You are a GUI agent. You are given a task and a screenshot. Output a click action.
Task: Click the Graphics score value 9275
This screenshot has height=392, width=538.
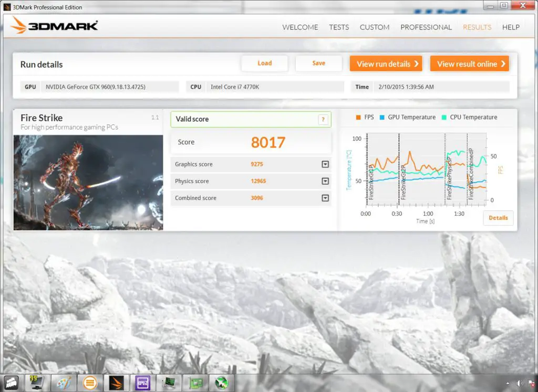click(x=257, y=164)
